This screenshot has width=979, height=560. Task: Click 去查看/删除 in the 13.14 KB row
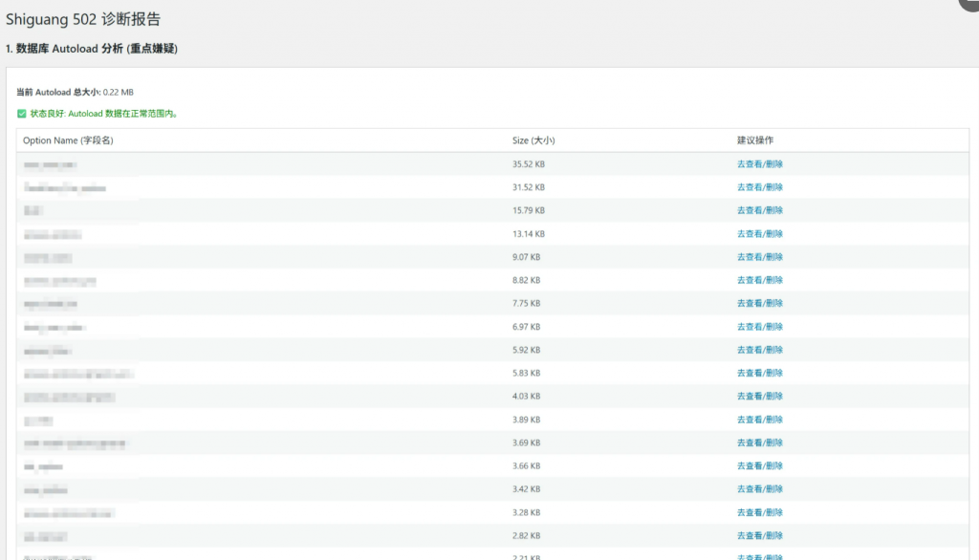pyautogui.click(x=759, y=234)
